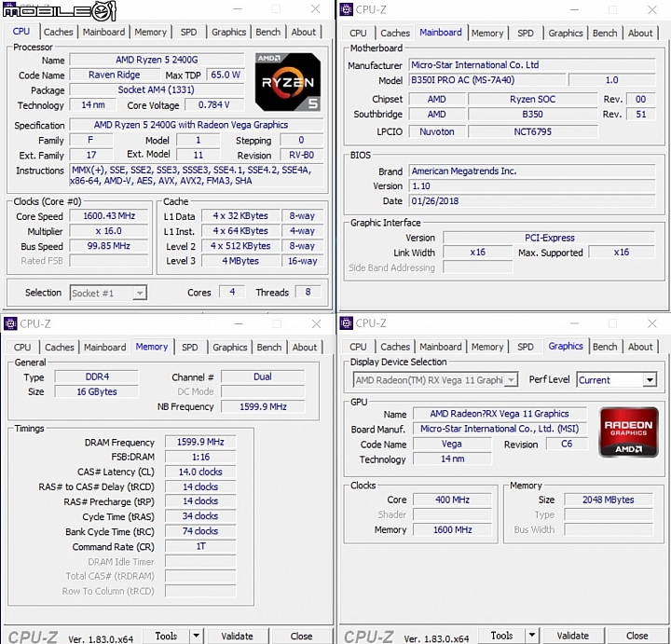
Task: Open the SPD tab in the CPU window
Action: [x=188, y=32]
